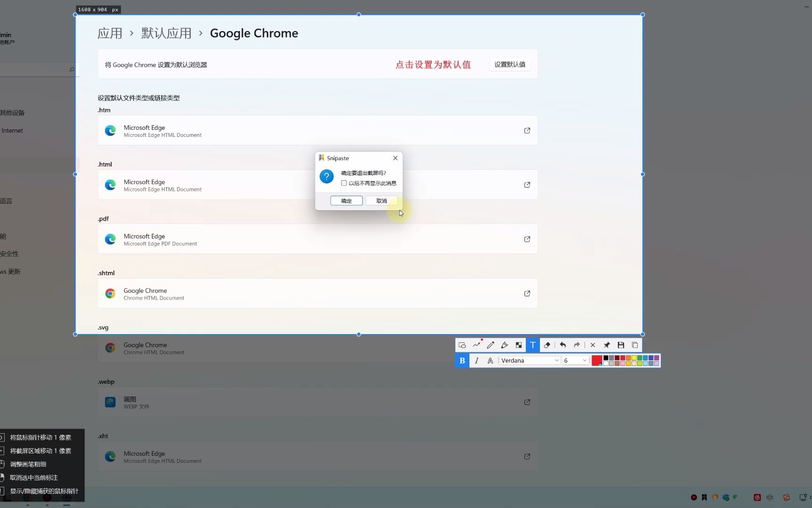Open Windows Security shield tray icon
812x508 pixels.
pos(726,497)
